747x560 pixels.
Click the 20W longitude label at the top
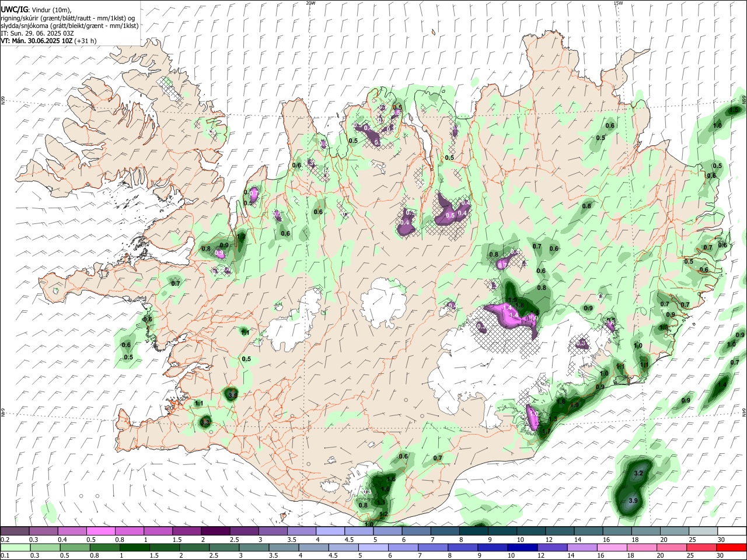[x=310, y=3]
